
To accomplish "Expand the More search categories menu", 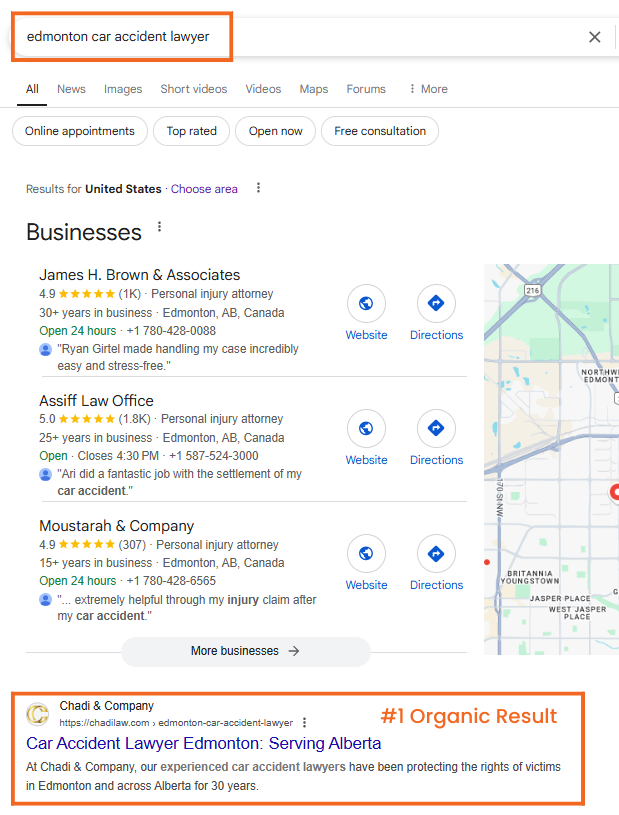I will 428,89.
